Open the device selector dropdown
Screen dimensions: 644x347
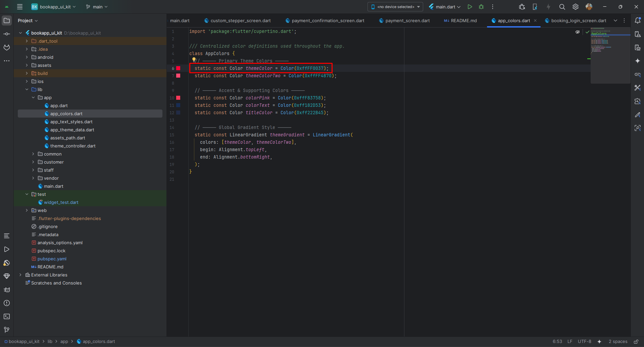pyautogui.click(x=395, y=7)
